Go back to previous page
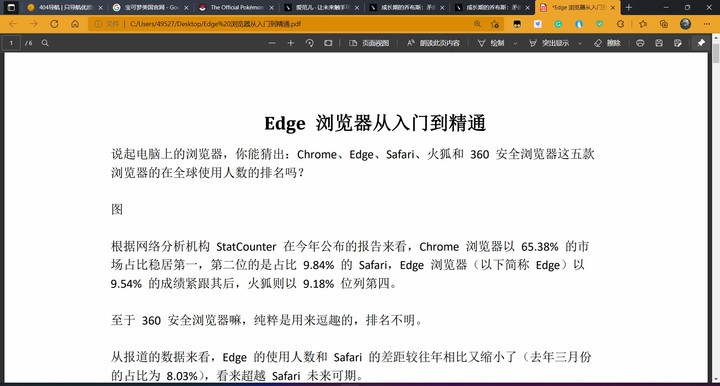 pyautogui.click(x=13, y=24)
